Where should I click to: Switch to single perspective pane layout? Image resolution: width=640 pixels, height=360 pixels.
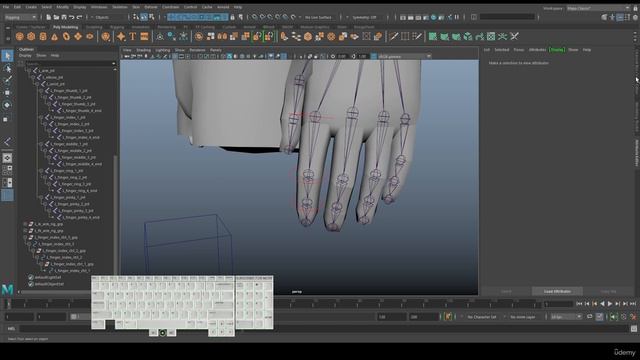click(x=7, y=158)
